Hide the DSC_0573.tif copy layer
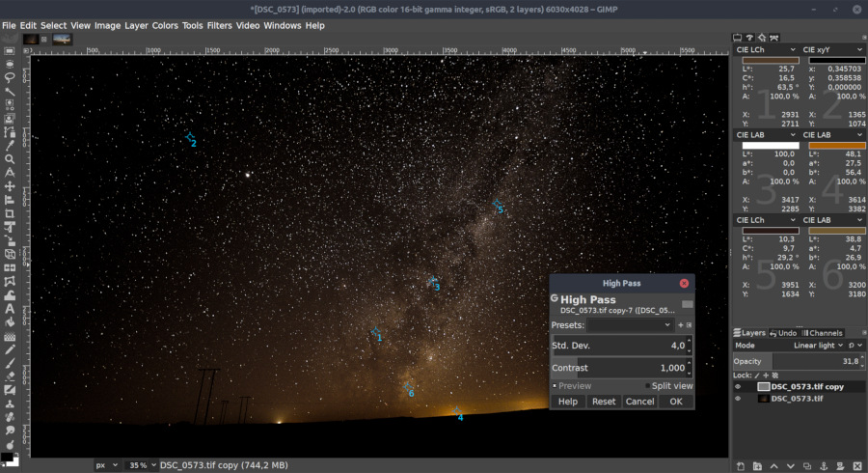868x473 pixels. coord(739,386)
